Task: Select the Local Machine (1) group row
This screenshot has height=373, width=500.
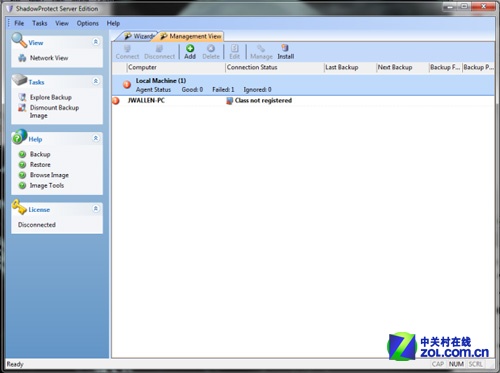Action: 303,85
